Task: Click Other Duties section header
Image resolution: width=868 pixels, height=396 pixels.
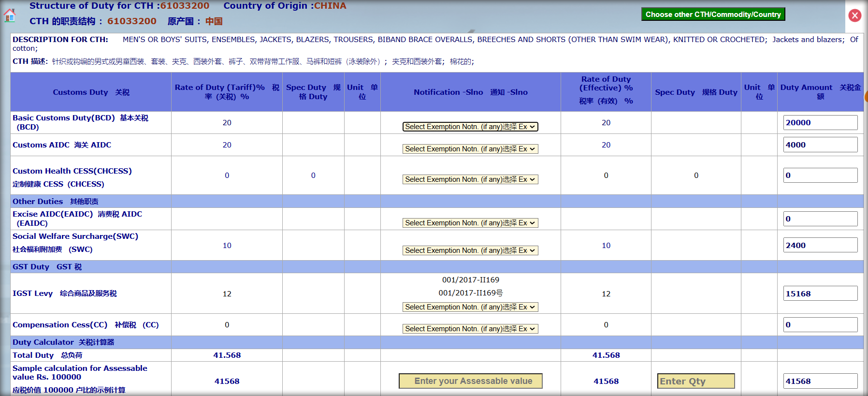Action: pyautogui.click(x=55, y=201)
